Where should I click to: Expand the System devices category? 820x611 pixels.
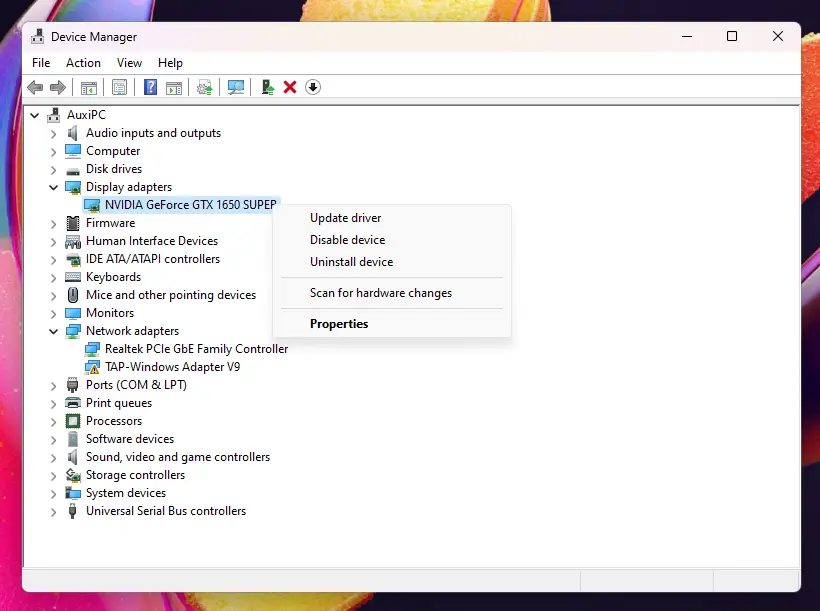click(53, 493)
